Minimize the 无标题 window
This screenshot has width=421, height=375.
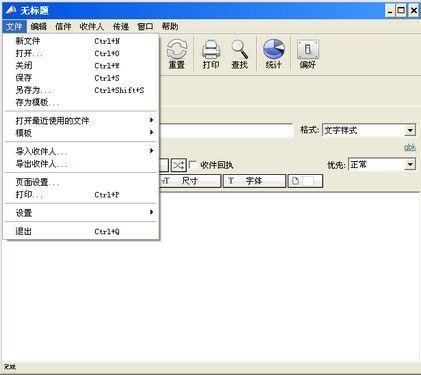click(x=390, y=11)
